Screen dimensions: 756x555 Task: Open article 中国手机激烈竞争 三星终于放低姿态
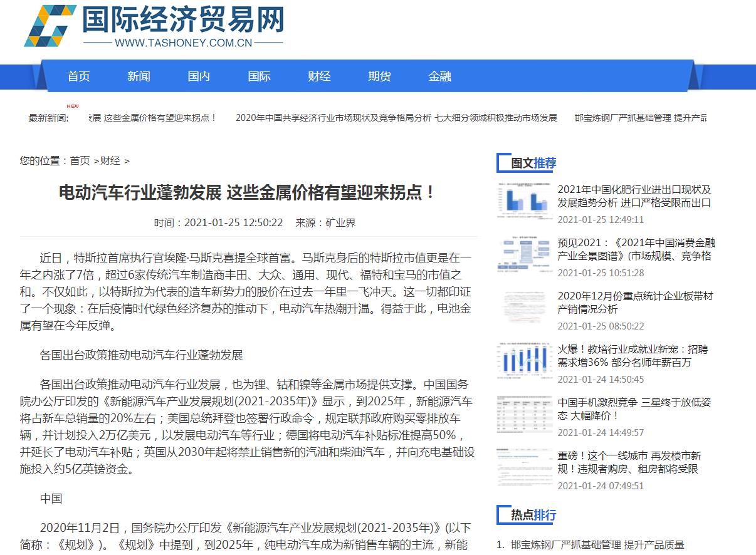pos(634,409)
